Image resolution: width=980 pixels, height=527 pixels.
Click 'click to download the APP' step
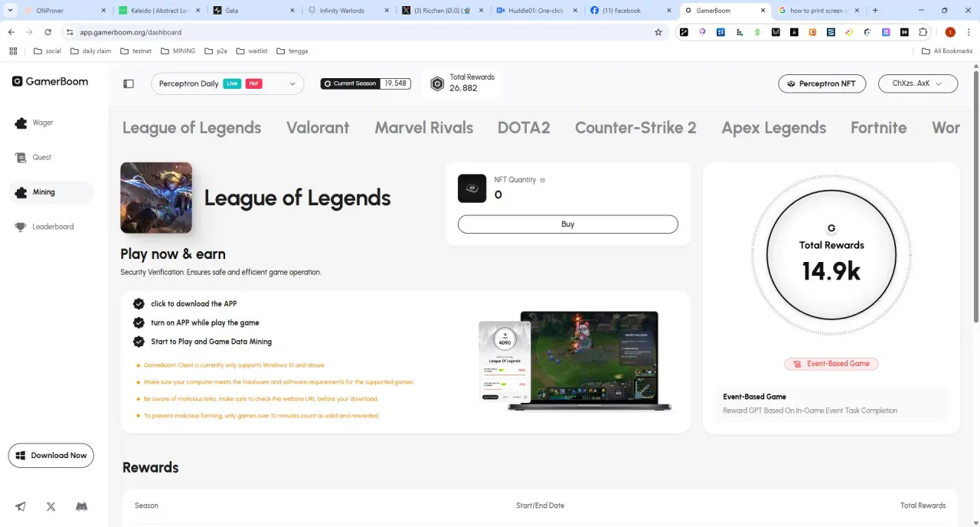point(194,304)
